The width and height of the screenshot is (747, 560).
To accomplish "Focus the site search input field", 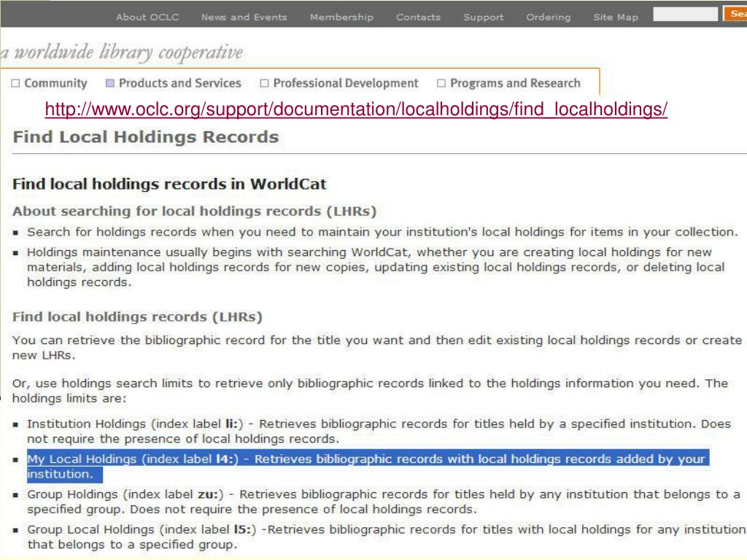I will coord(685,15).
